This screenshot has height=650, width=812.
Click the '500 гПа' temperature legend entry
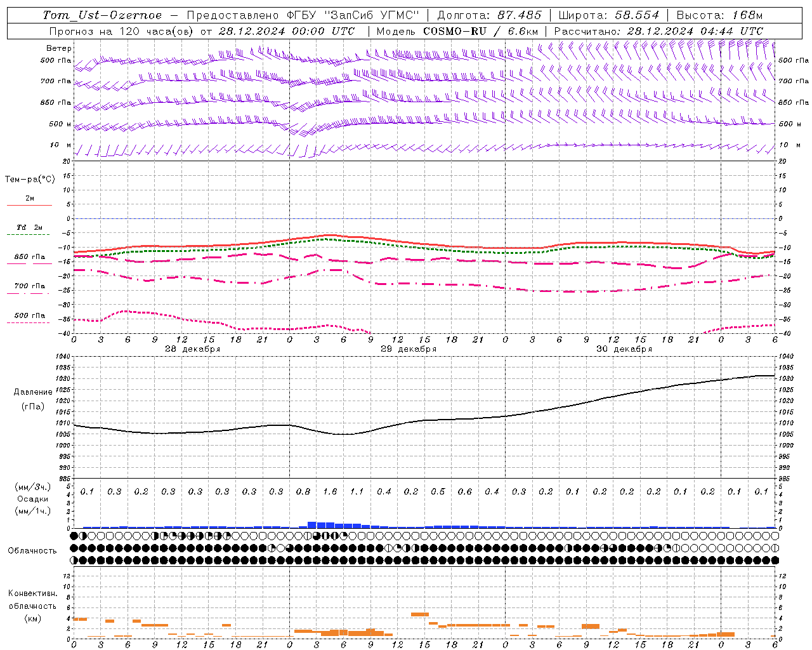[29, 315]
